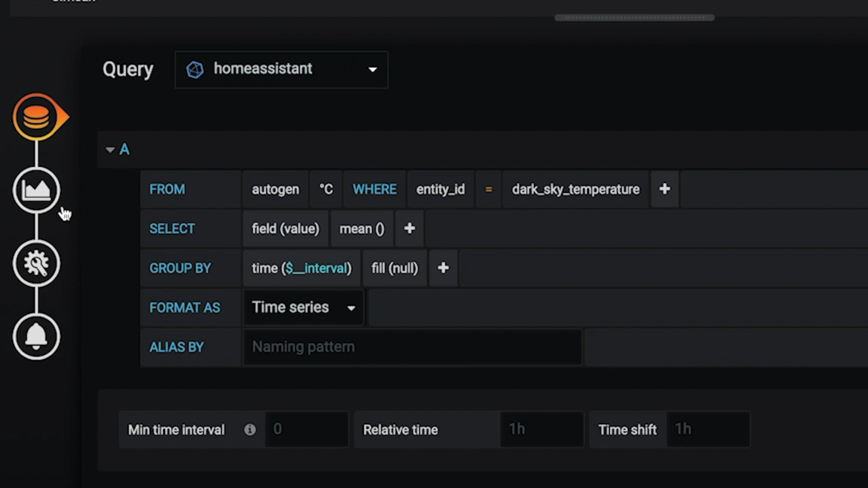Open the Format As Time series dropdown
This screenshot has height=488, width=868.
click(x=303, y=307)
